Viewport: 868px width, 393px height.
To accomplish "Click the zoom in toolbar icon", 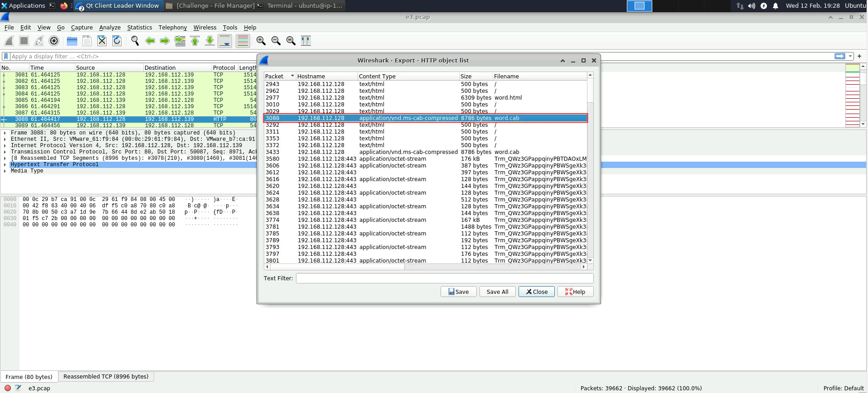I will click(x=261, y=41).
